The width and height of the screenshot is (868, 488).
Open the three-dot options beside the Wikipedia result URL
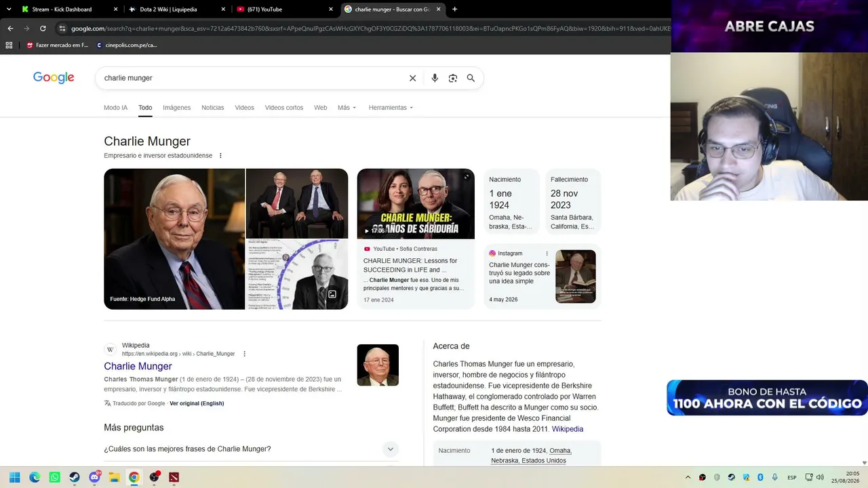point(245,354)
